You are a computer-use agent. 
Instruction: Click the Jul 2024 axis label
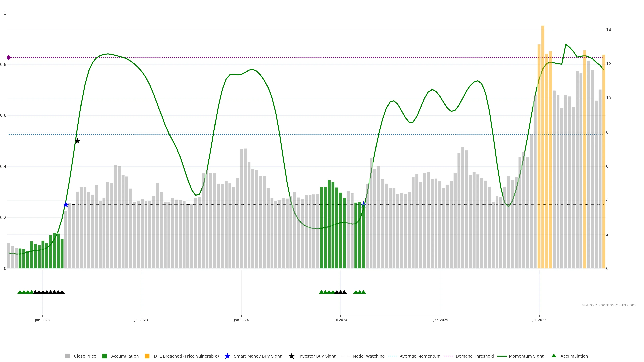[x=340, y=320]
